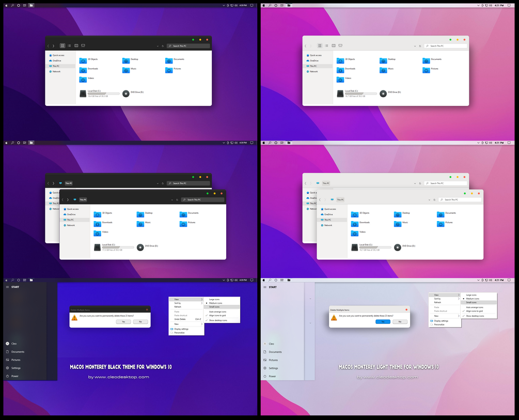Click Apple logo in top-left dark taskbar

click(x=7, y=5)
